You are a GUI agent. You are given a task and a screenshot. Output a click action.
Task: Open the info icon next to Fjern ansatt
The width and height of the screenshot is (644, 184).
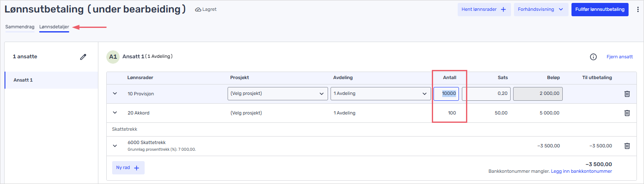pos(593,57)
